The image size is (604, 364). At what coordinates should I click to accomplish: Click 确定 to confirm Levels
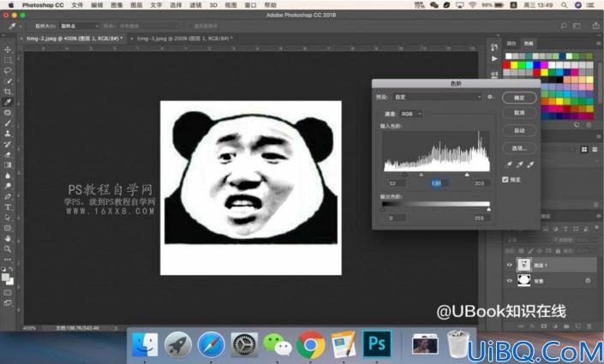pos(519,98)
